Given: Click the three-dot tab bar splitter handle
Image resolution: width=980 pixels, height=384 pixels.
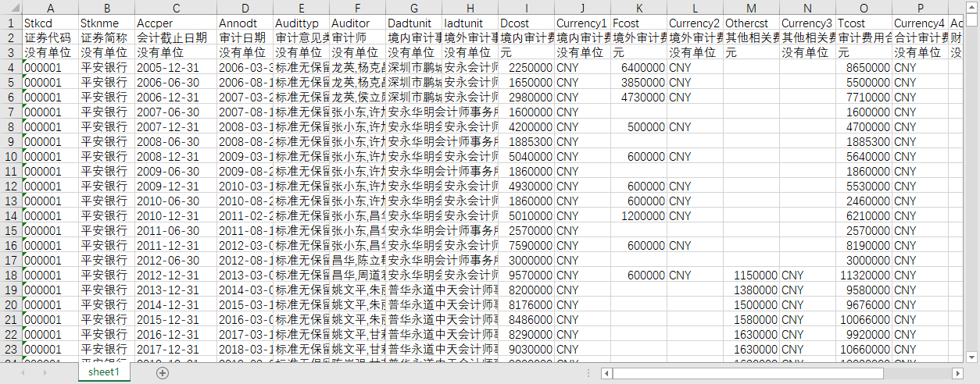Looking at the screenshot, I should coord(587,373).
